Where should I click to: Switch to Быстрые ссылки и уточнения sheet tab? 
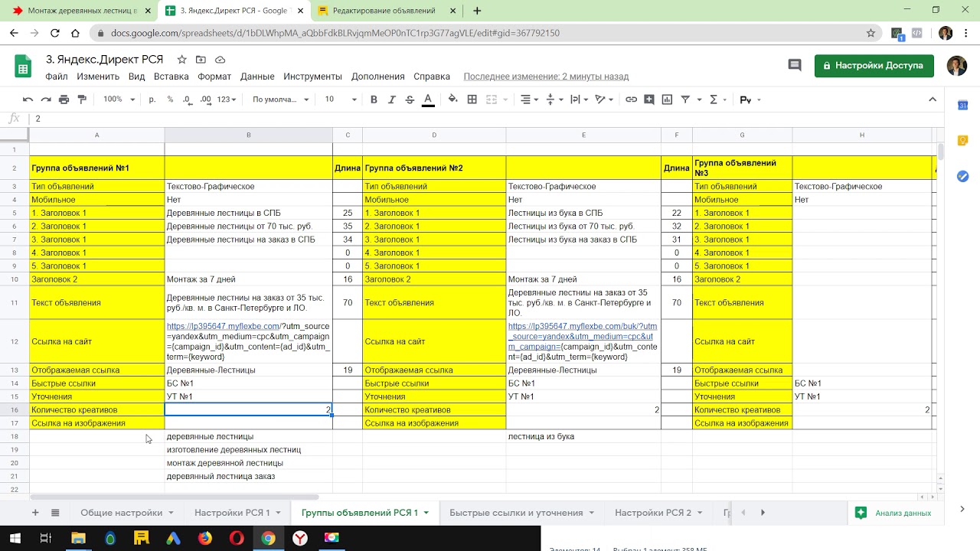(x=515, y=513)
